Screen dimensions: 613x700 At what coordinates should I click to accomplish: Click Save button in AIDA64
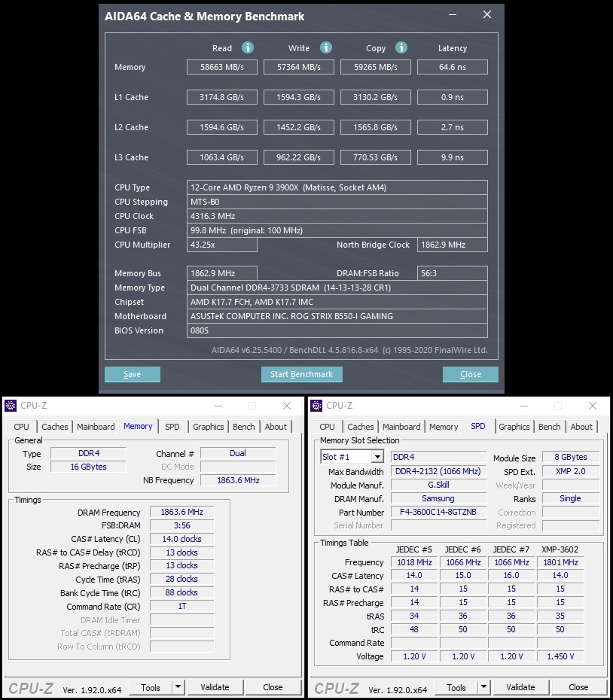[133, 374]
